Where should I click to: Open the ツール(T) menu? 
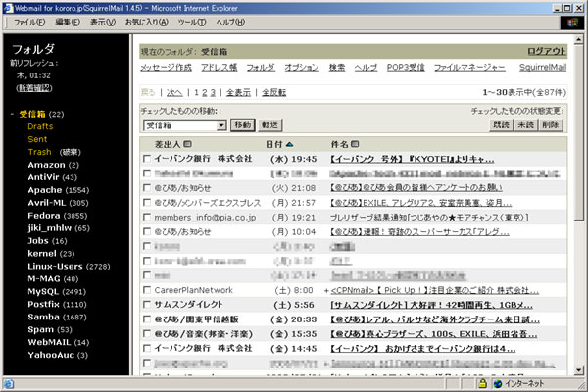[x=190, y=22]
